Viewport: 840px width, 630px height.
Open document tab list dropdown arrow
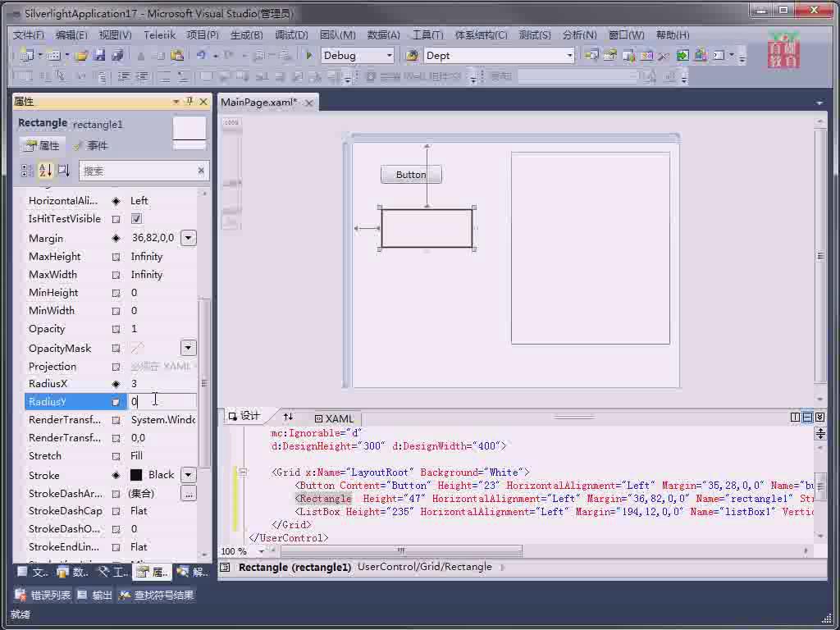pyautogui.click(x=819, y=103)
